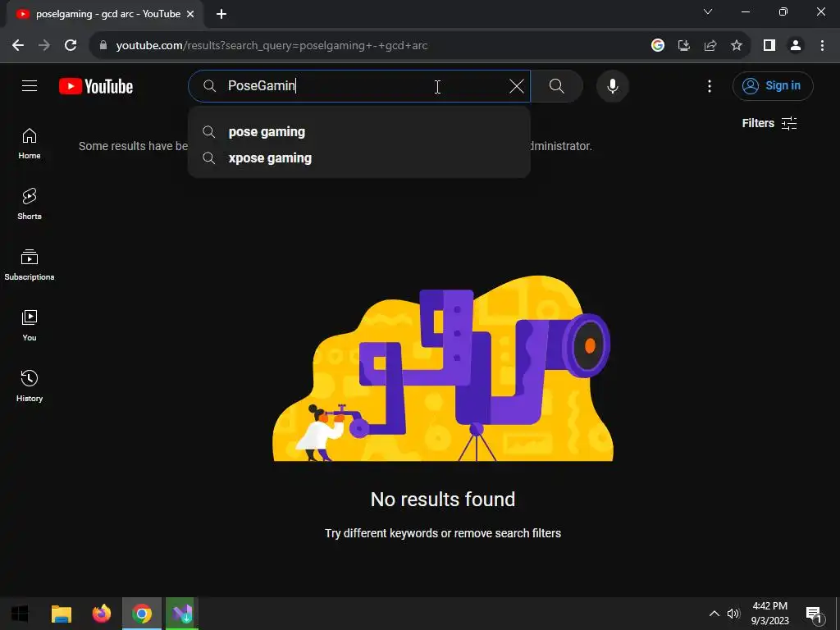Open YouTube settings three-dot menu

pyautogui.click(x=710, y=85)
